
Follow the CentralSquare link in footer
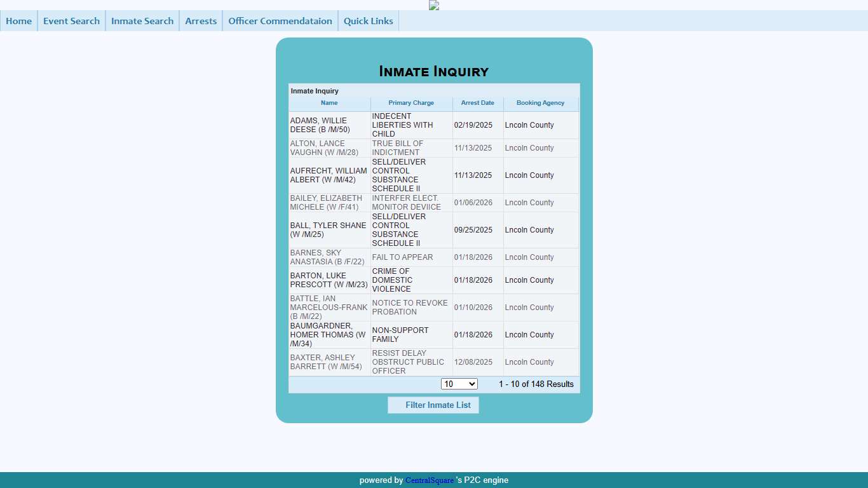430,480
